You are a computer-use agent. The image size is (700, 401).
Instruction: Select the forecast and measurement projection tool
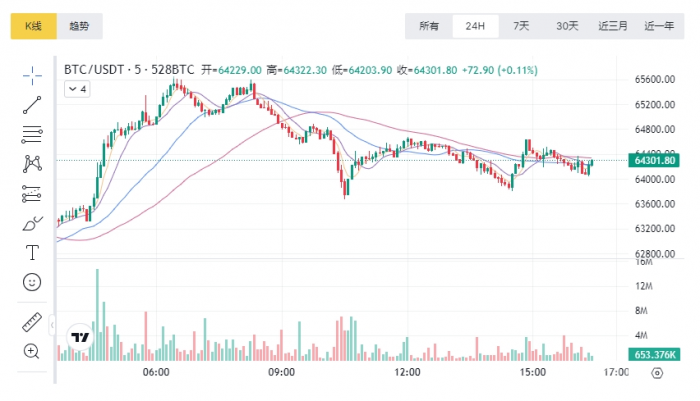click(x=32, y=193)
